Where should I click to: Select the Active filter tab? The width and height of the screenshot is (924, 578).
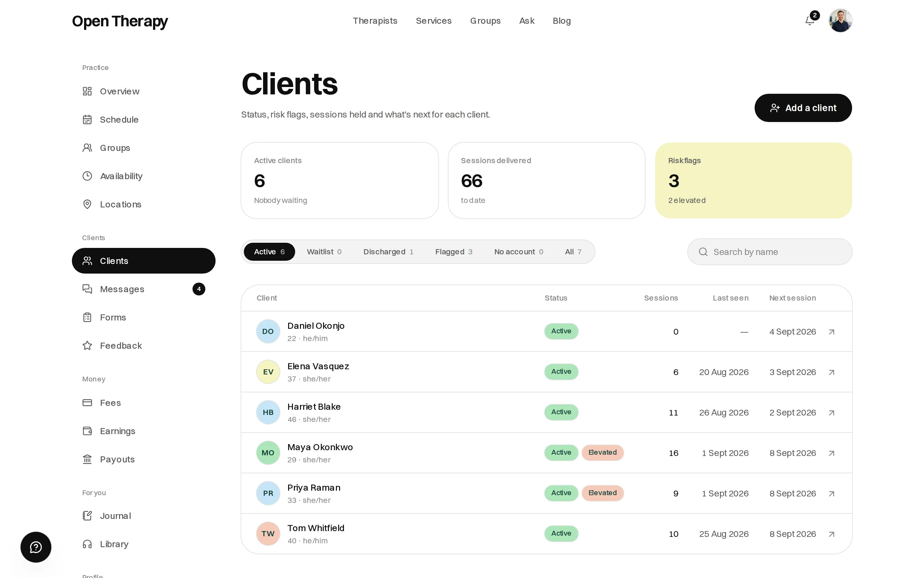click(269, 252)
